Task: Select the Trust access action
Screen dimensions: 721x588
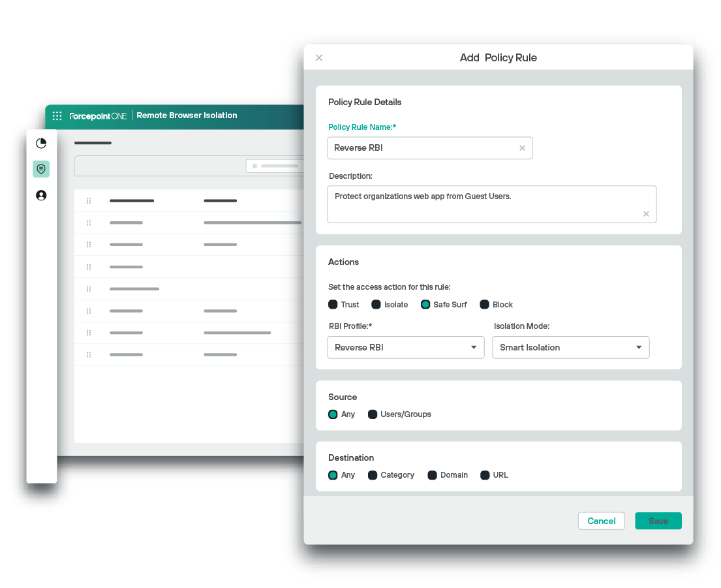Action: pos(333,305)
